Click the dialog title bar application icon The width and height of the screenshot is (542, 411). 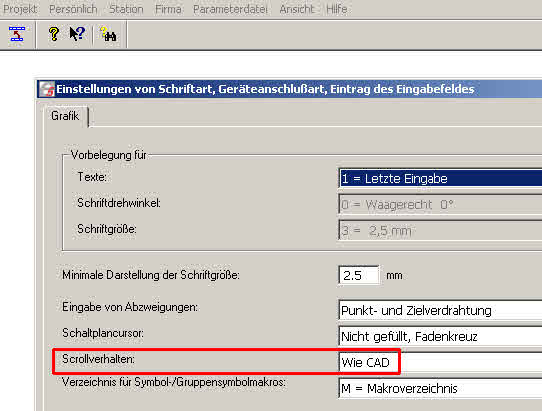pyautogui.click(x=47, y=89)
